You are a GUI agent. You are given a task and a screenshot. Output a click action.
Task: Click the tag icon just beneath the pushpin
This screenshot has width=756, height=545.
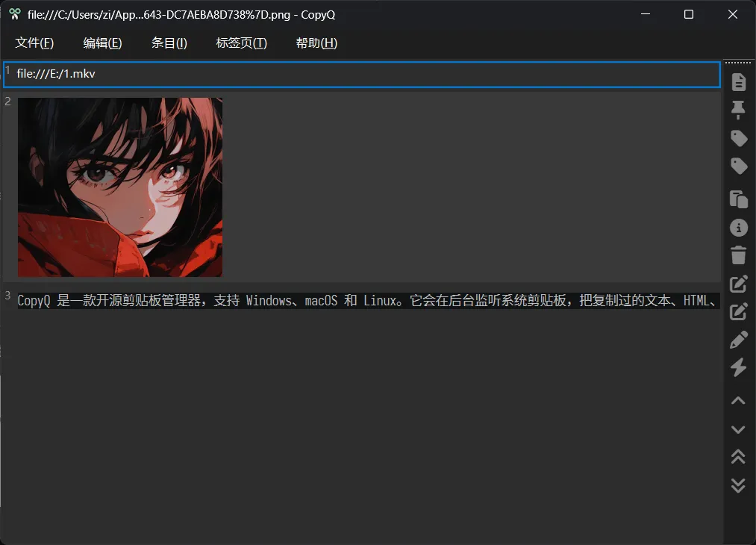tap(738, 138)
